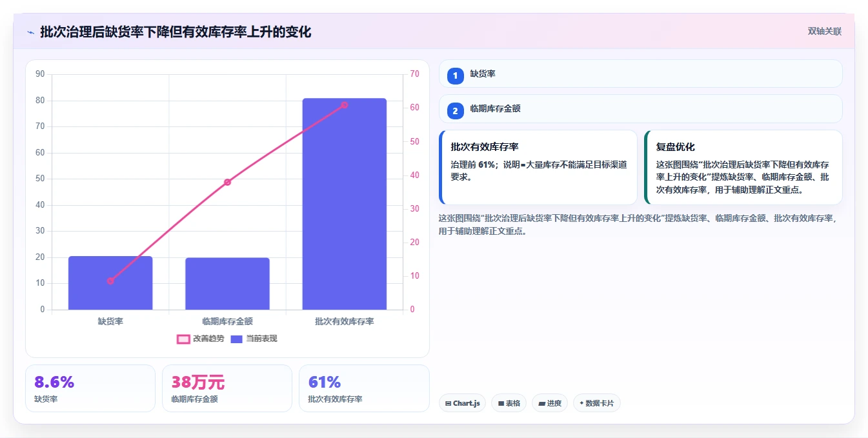Image resolution: width=868 pixels, height=438 pixels.
Task: Toggle the 改善趋势 legend item
Action: (x=201, y=339)
